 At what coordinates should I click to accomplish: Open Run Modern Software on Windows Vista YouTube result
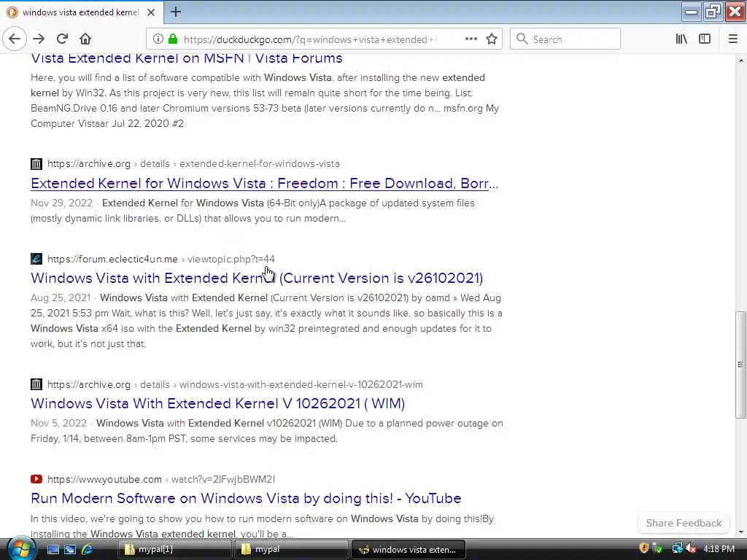pos(246,498)
